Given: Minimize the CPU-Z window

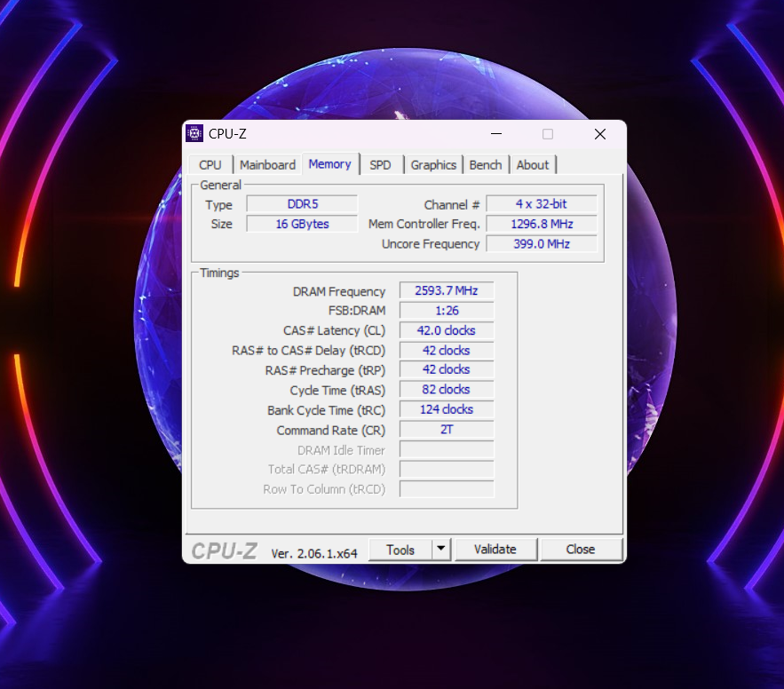Looking at the screenshot, I should [496, 134].
